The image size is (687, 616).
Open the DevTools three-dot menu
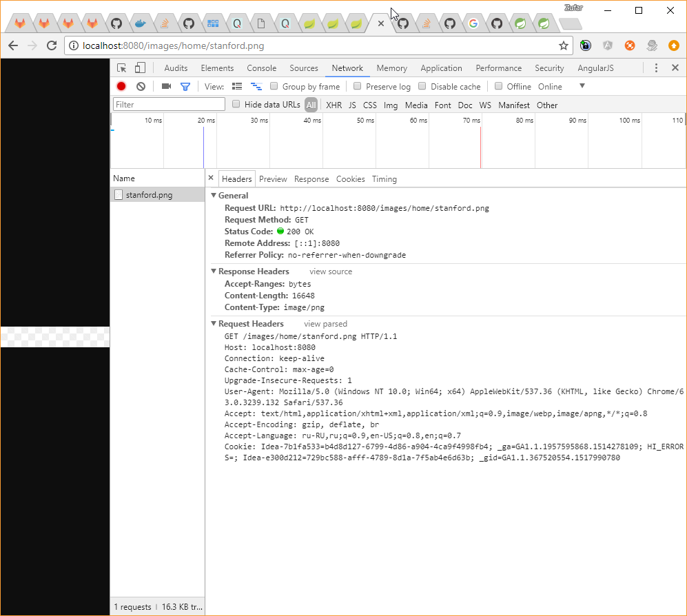coord(656,68)
